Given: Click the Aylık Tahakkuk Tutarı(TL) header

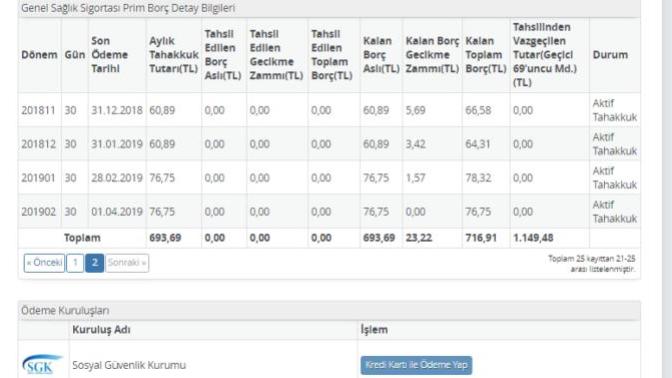Looking at the screenshot, I should [x=174, y=55].
